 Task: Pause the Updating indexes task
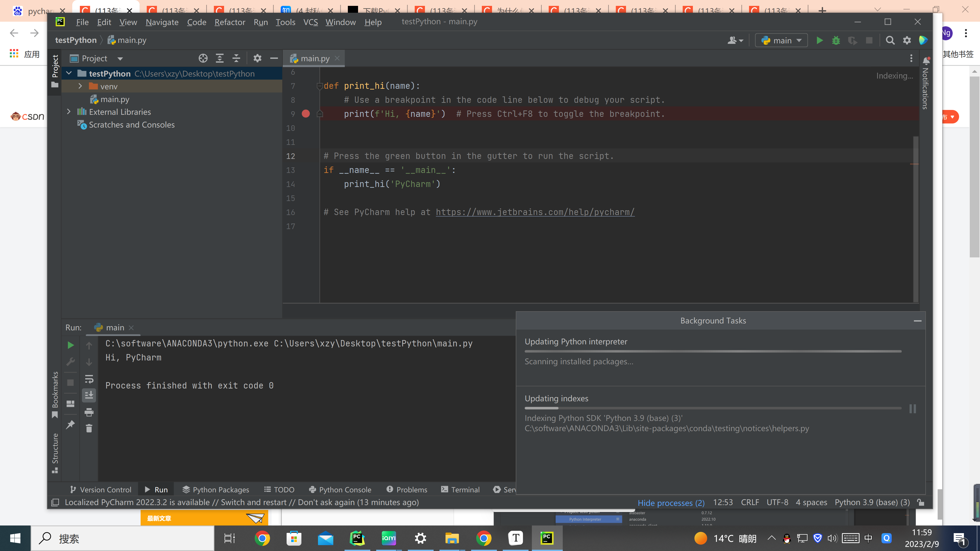[913, 409]
